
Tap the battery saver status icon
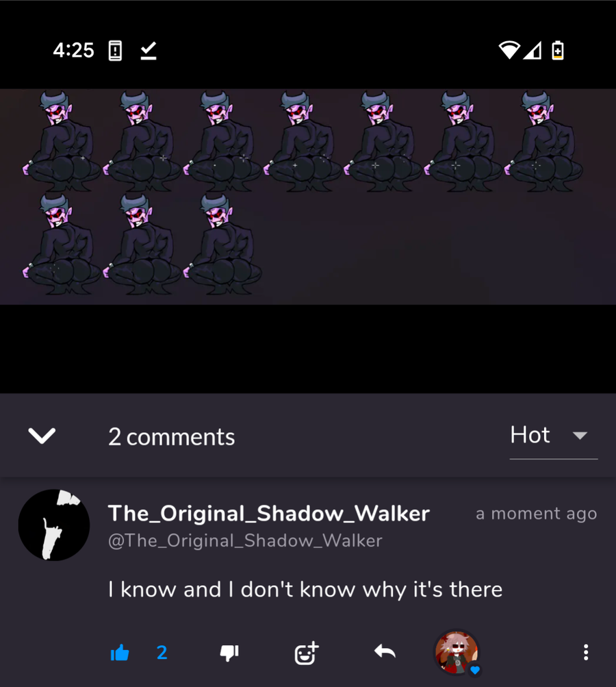tap(557, 50)
